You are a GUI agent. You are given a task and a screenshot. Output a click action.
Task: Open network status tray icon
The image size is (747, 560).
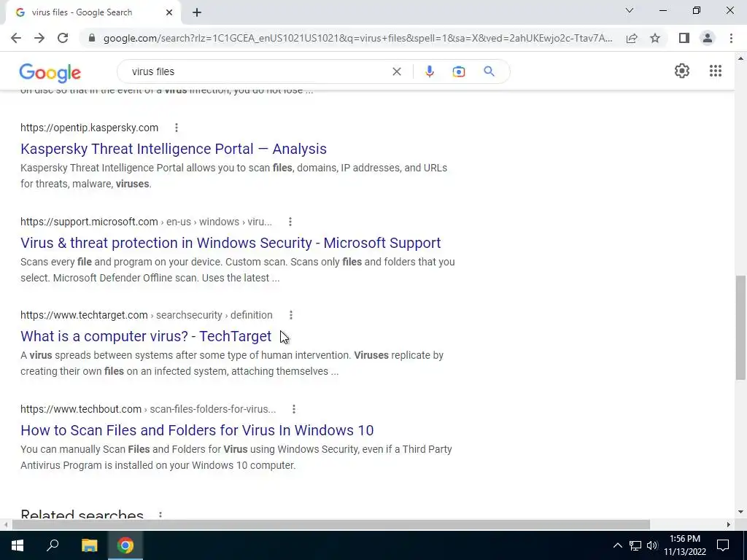tap(635, 545)
